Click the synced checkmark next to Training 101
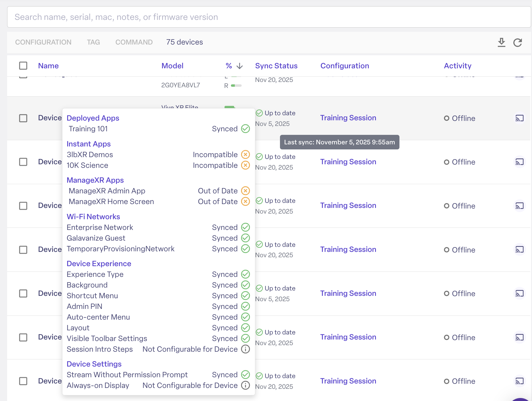The image size is (532, 401). (245, 129)
